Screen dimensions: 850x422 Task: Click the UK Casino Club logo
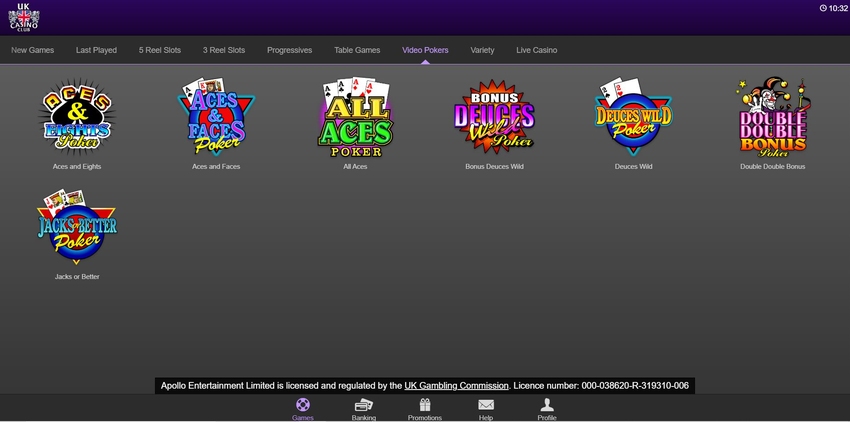coord(24,17)
